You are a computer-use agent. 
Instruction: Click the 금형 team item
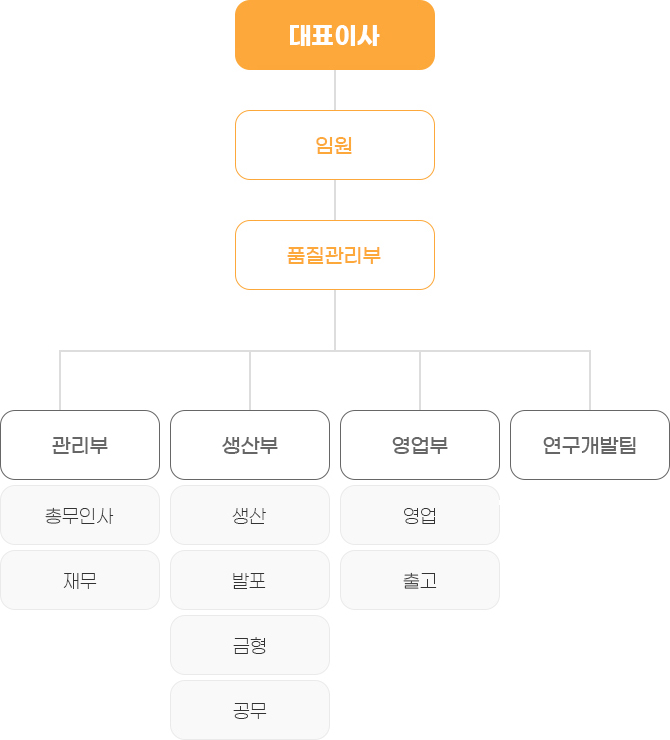(250, 645)
